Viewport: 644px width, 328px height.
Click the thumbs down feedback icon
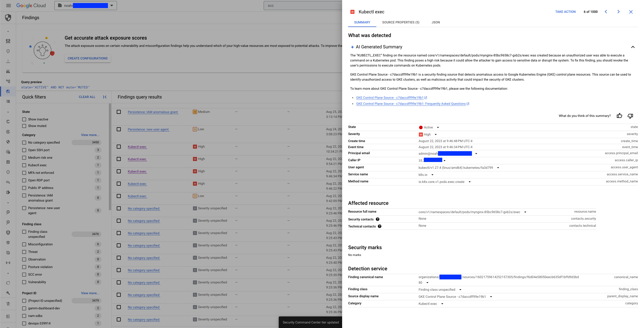(630, 116)
